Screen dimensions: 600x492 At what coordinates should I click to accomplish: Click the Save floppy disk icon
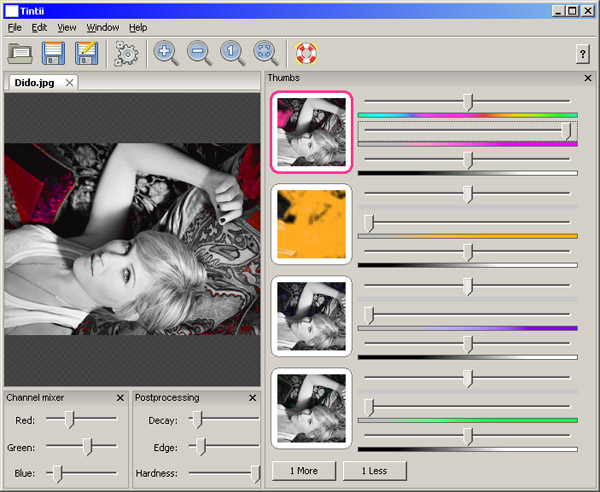tap(54, 54)
